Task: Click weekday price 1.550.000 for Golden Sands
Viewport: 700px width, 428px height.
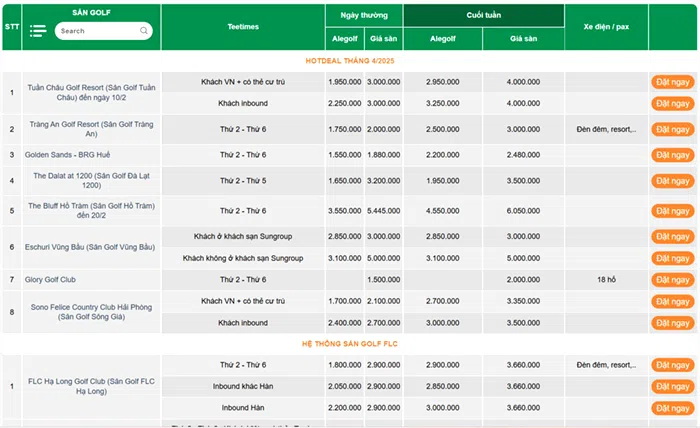Action: click(345, 155)
